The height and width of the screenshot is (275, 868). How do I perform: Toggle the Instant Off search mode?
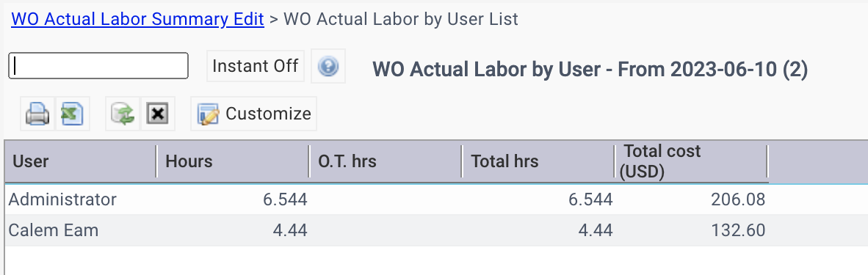coord(256,66)
